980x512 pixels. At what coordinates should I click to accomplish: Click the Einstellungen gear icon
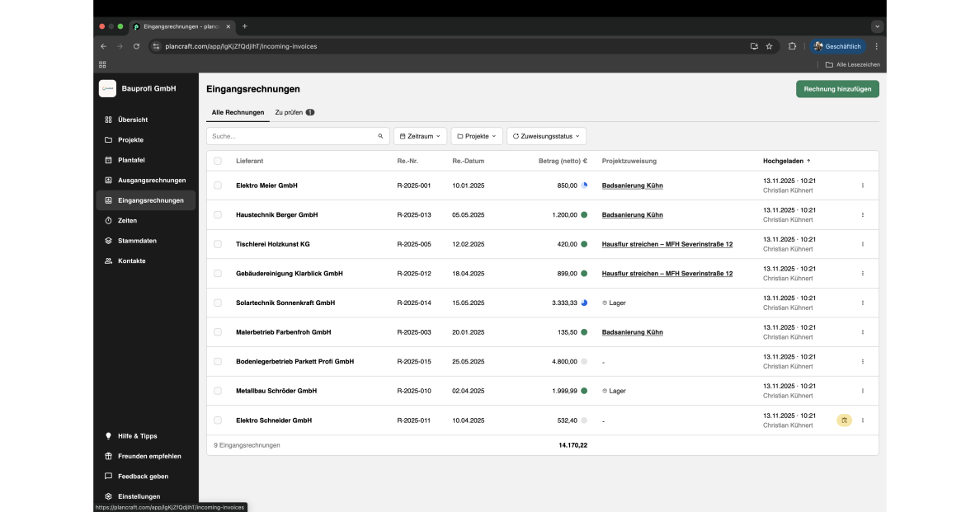[x=108, y=496]
